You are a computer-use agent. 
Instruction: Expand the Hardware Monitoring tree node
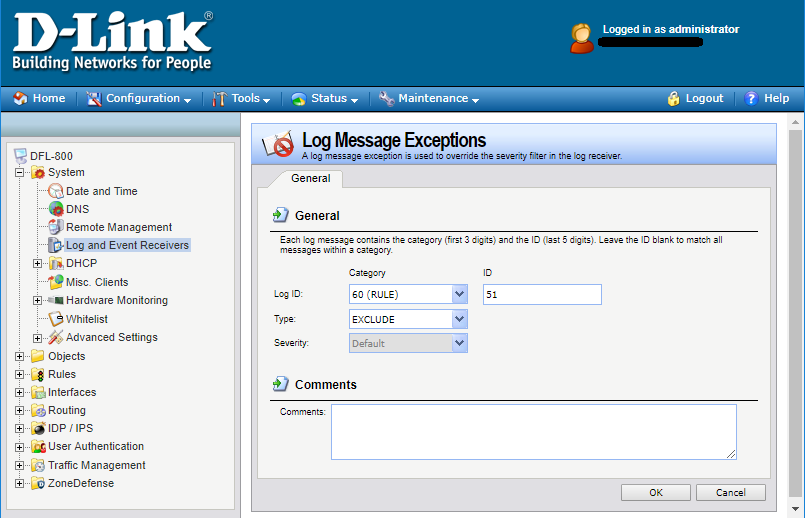click(x=37, y=300)
